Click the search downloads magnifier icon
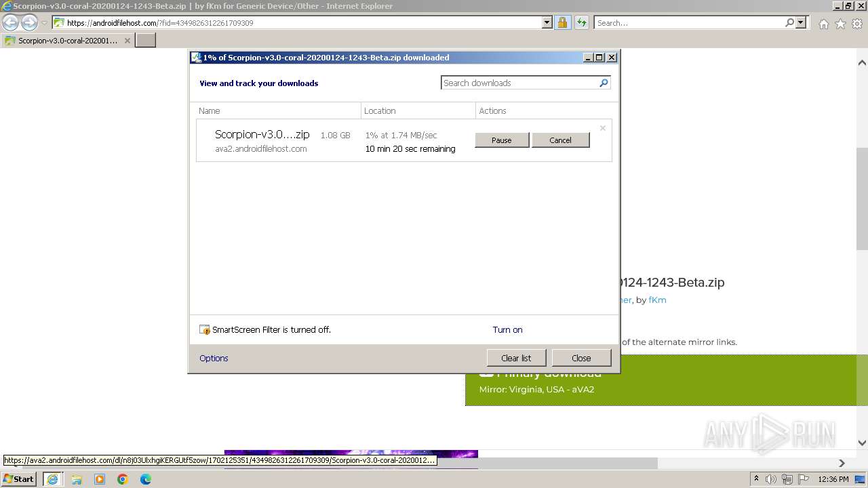The width and height of the screenshot is (868, 488). 604,83
